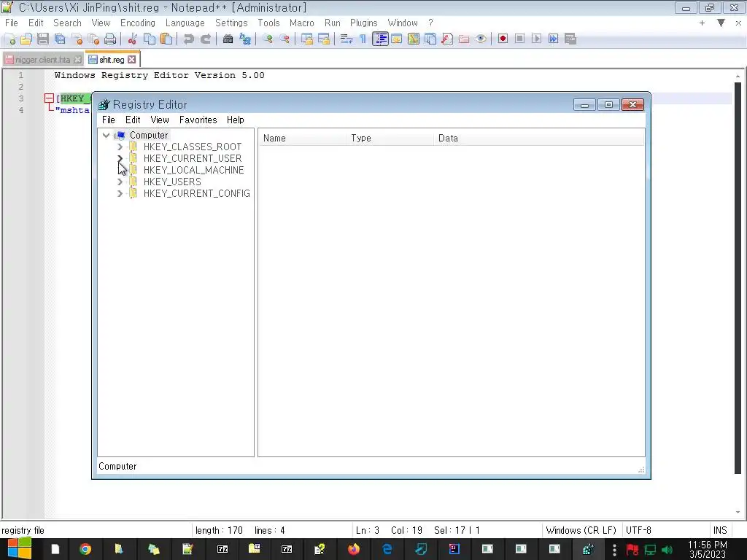Toggle Word wrap toolbar icon

[x=347, y=39]
